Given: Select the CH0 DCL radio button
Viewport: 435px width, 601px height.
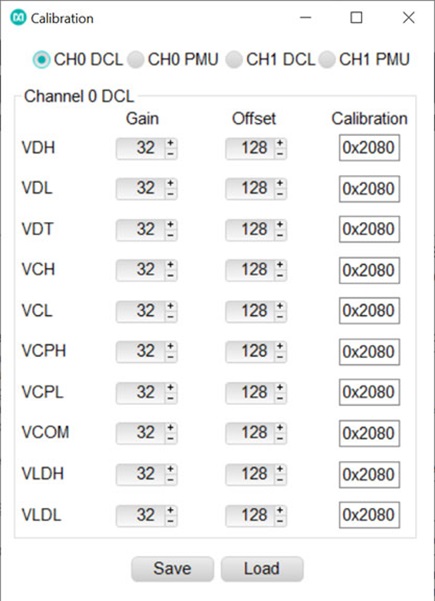Looking at the screenshot, I should pos(41,59).
